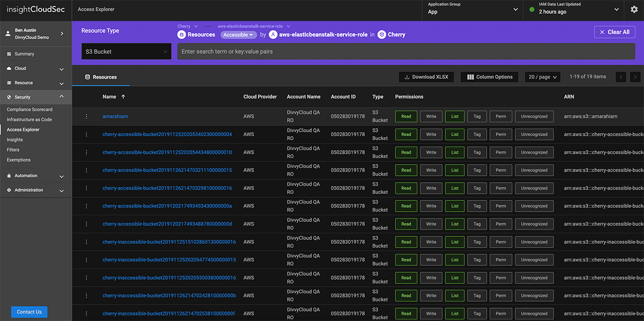Toggle Write on bucket ending 1100000015
This screenshot has height=321, width=644.
431,170
